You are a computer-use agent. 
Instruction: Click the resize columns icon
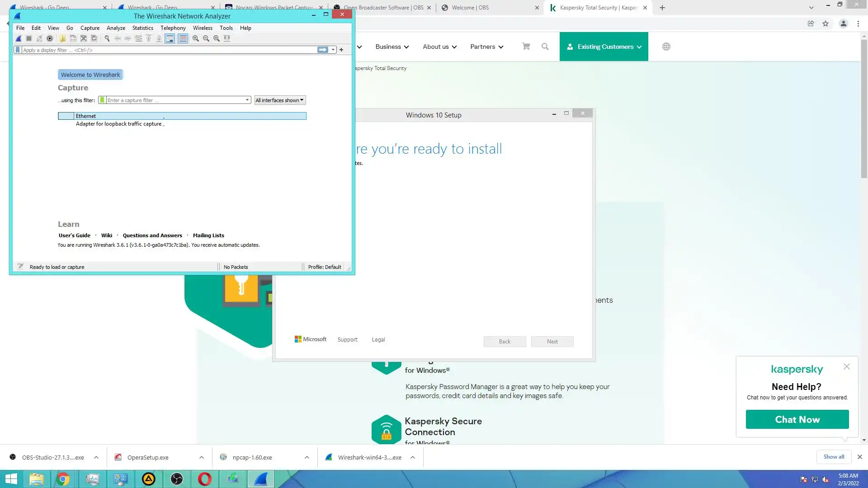coord(227,39)
